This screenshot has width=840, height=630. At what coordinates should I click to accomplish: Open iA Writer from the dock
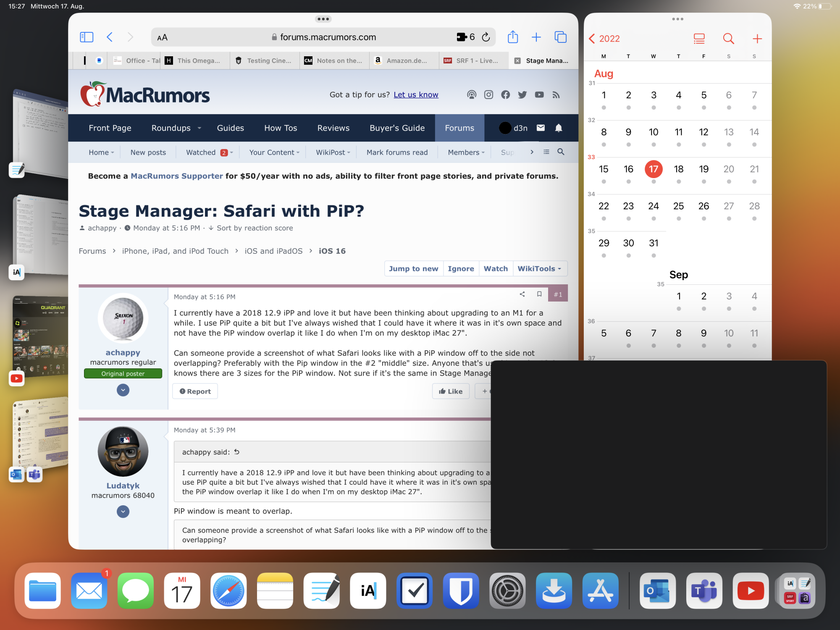(x=368, y=591)
